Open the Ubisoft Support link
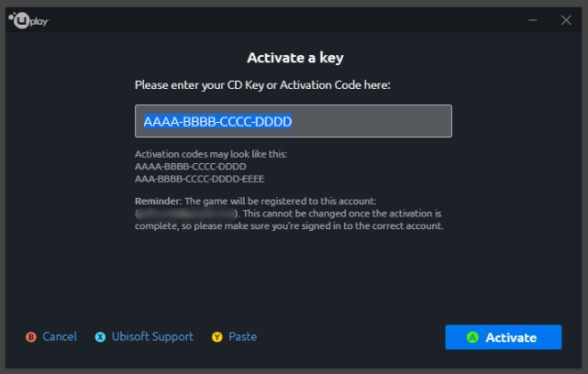The width and height of the screenshot is (588, 374). pos(152,337)
